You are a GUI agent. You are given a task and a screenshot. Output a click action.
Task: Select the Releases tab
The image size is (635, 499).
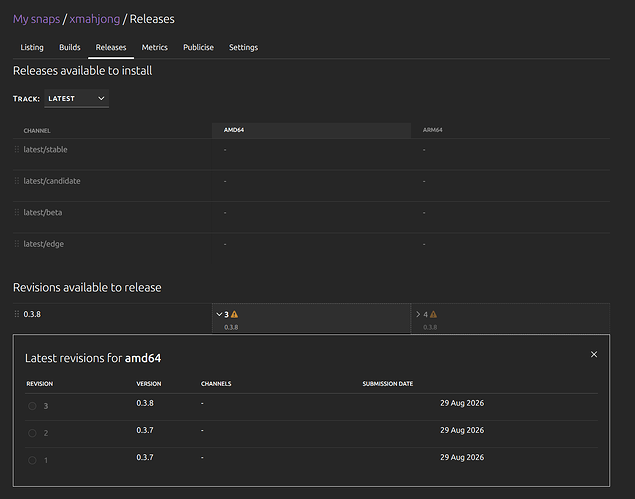(111, 47)
